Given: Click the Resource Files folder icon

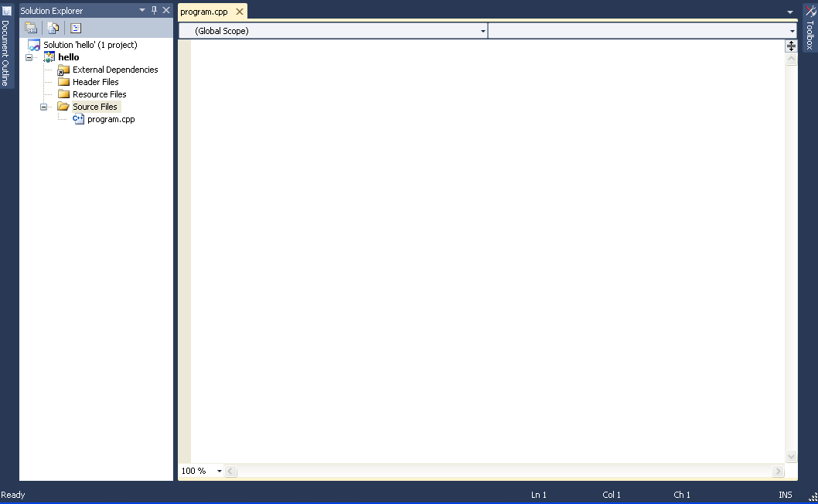Looking at the screenshot, I should point(63,94).
